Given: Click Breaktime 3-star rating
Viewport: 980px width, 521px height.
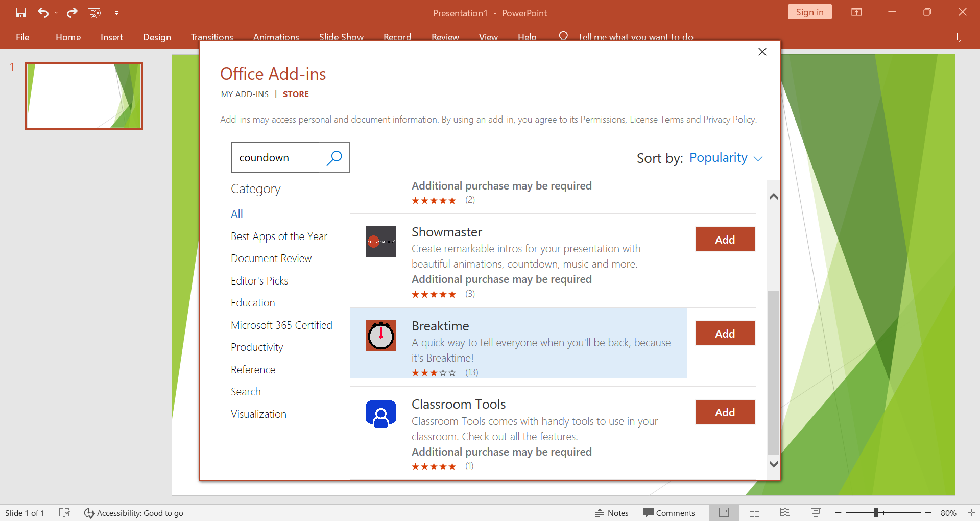Looking at the screenshot, I should coord(434,373).
